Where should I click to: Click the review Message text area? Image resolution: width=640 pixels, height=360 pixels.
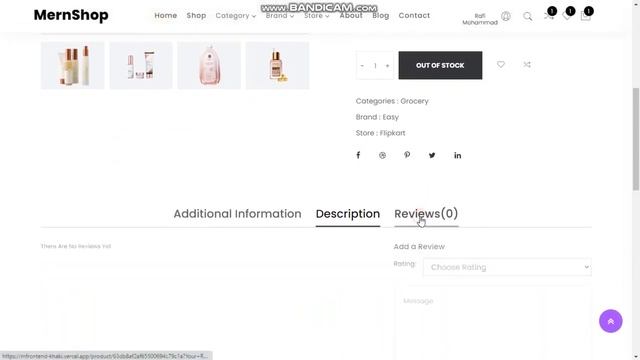click(x=493, y=323)
